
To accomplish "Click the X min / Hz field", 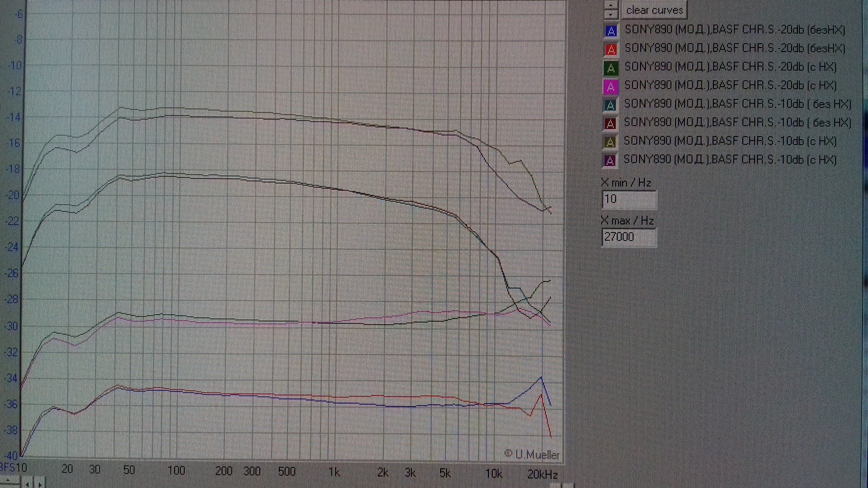I will coord(629,199).
